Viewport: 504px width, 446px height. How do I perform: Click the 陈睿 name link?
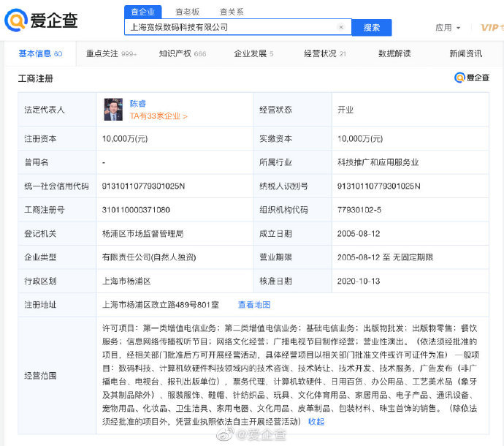pos(137,104)
